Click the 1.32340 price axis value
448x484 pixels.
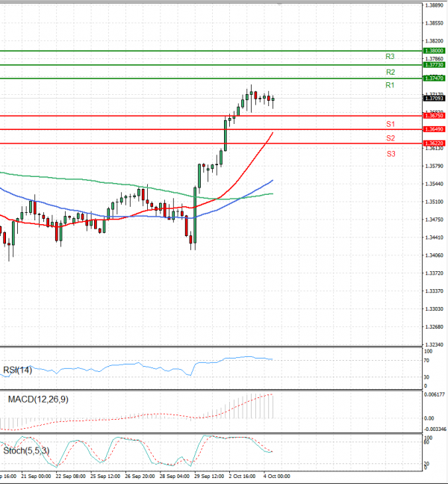[x=434, y=344]
